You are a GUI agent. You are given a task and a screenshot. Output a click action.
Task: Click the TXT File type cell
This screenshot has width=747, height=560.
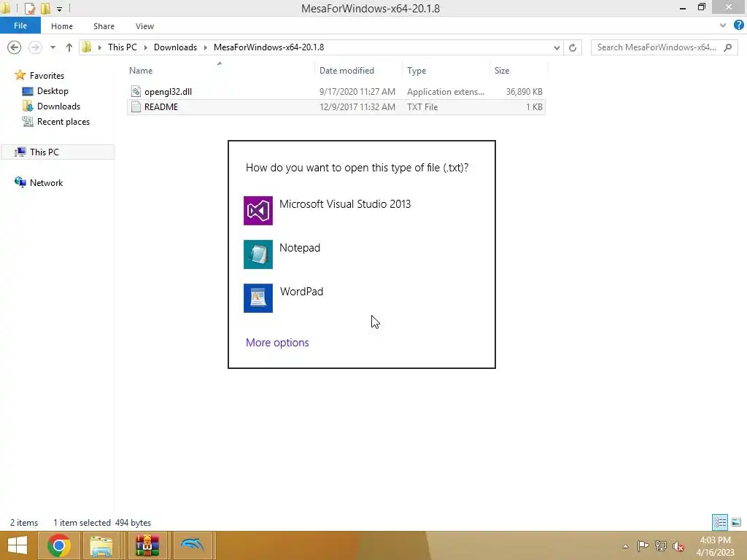pyautogui.click(x=422, y=106)
